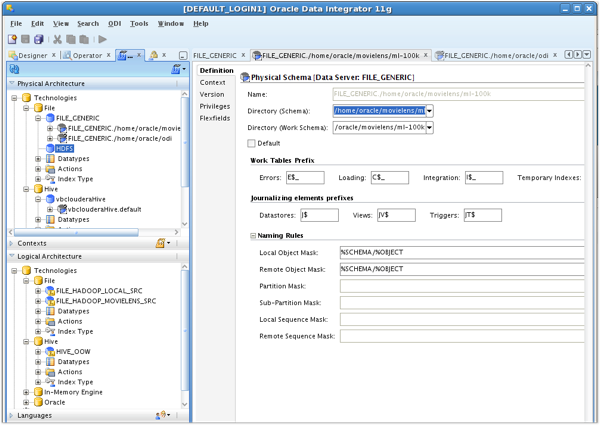Click the Physical Architecture horizontal scrollbar
Viewport: 600px width, 425px height.
[x=76, y=232]
